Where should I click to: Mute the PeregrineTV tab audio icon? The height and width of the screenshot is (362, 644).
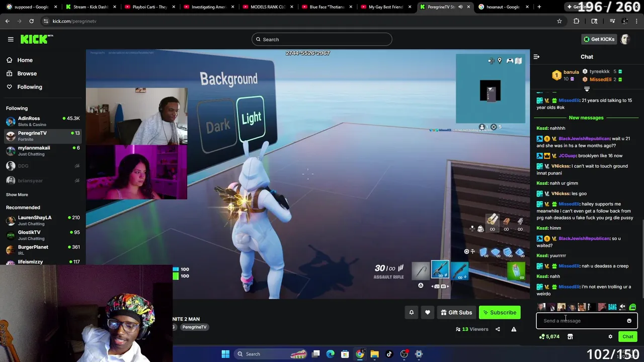tap(460, 7)
